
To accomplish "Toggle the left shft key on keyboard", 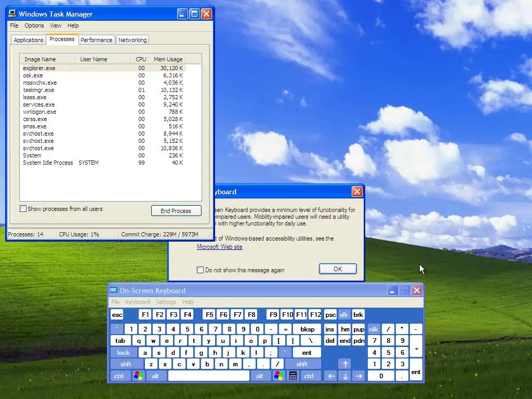I will point(126,364).
